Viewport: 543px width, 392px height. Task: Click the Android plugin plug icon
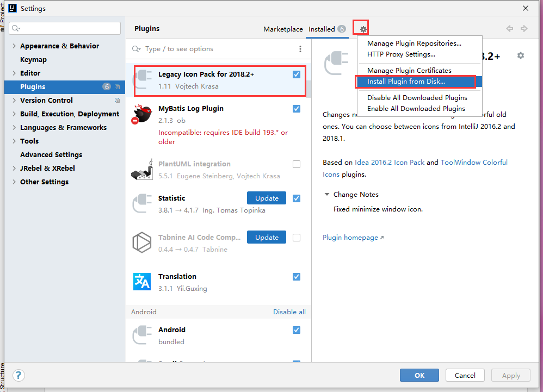(x=142, y=335)
